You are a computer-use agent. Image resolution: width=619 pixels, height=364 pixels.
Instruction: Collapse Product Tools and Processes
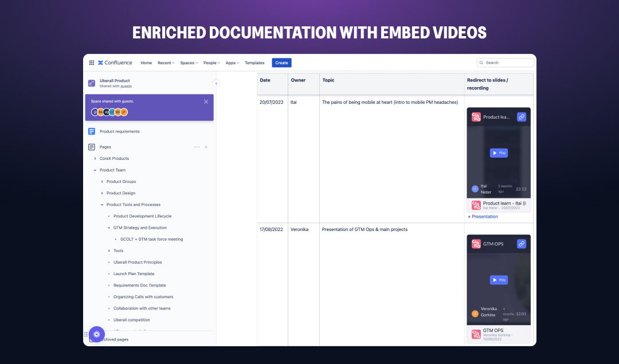[102, 205]
